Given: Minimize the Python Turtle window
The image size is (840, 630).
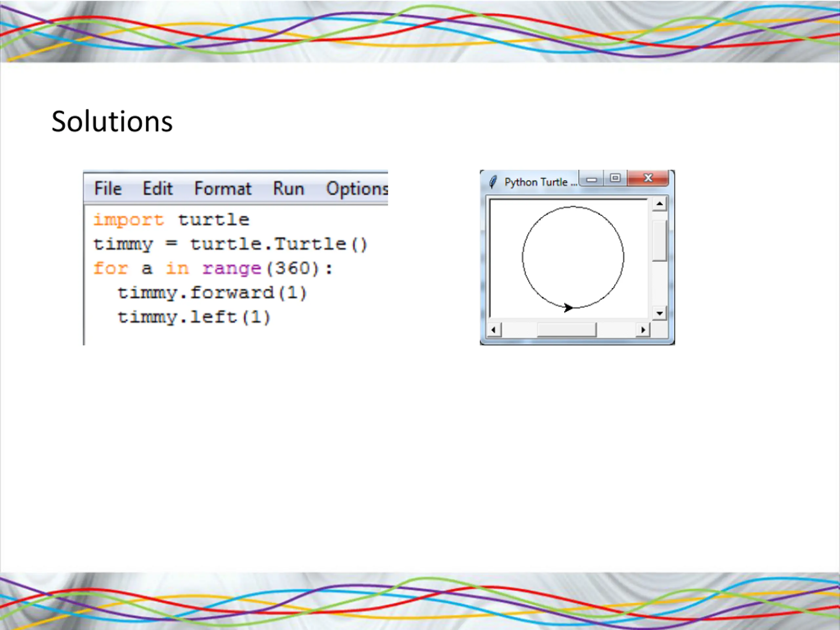Looking at the screenshot, I should (x=591, y=179).
